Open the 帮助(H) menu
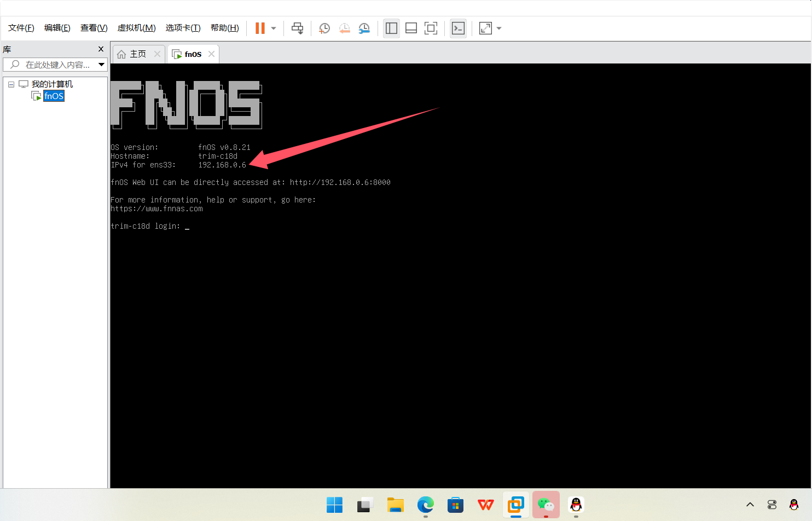Image resolution: width=812 pixels, height=521 pixels. (x=225, y=28)
